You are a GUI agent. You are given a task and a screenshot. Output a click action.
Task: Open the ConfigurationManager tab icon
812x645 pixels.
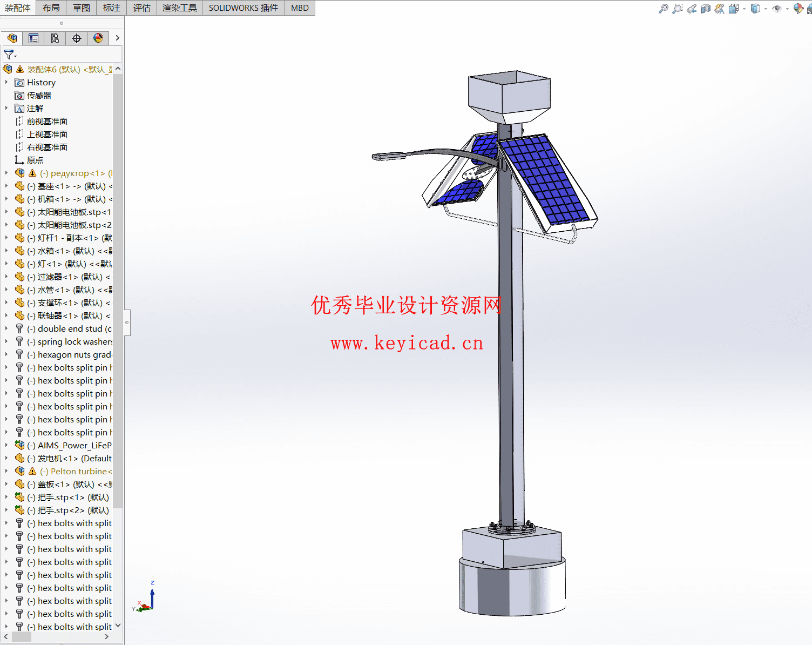coord(55,38)
